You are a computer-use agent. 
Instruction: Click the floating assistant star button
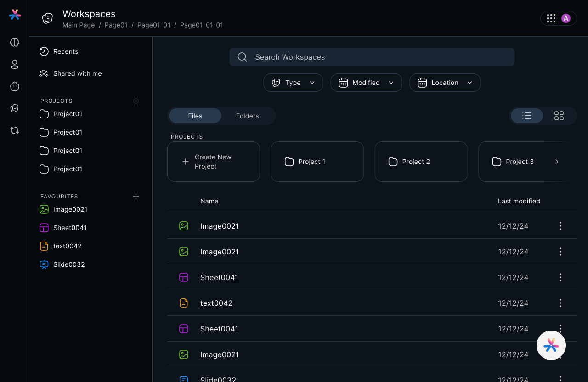pyautogui.click(x=551, y=345)
